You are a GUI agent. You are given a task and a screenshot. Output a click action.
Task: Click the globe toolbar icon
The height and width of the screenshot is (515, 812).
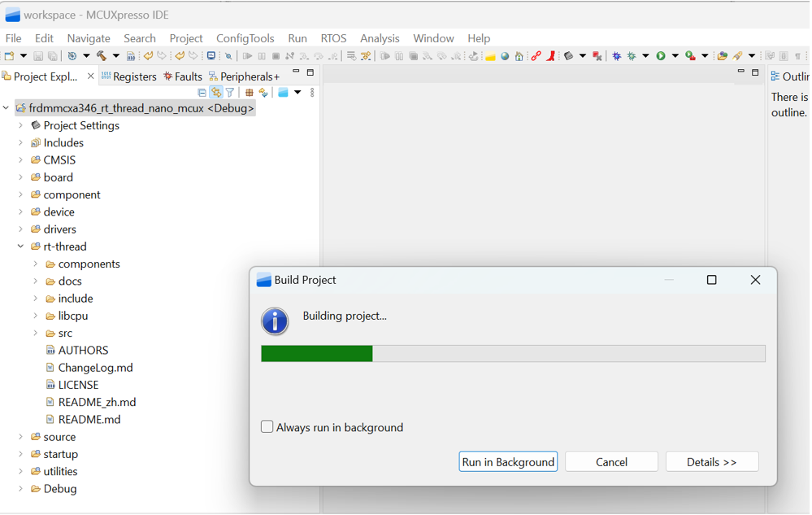[x=505, y=56]
